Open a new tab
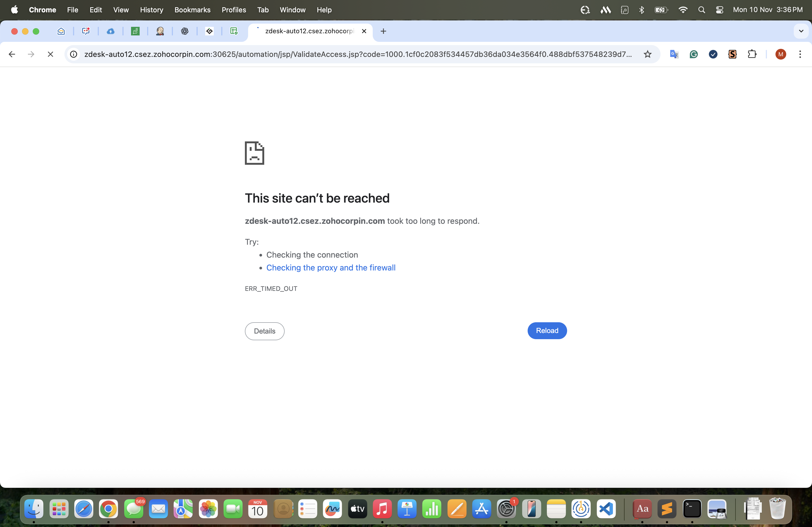The image size is (812, 527). tap(383, 31)
